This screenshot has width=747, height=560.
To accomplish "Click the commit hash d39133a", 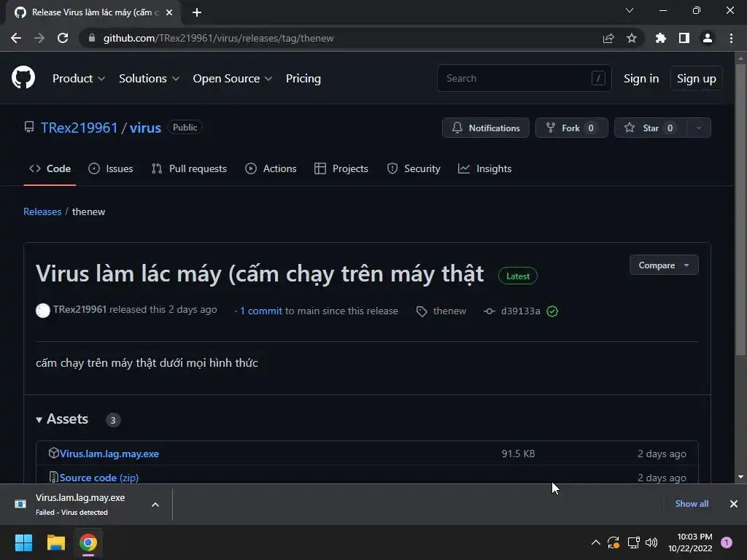I will (x=520, y=311).
